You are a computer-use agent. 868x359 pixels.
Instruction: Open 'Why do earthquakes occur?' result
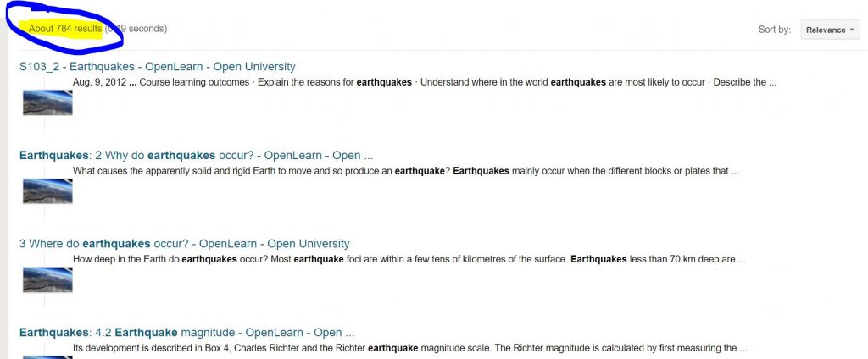coord(196,156)
